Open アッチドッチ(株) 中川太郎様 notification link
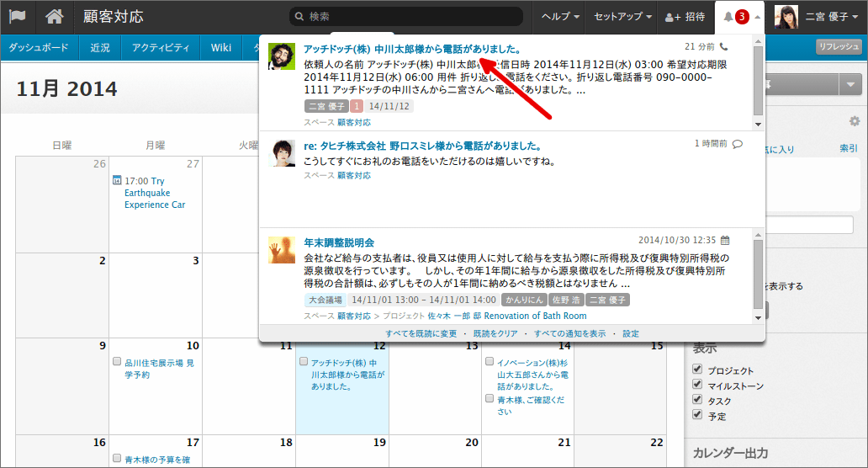 click(412, 49)
